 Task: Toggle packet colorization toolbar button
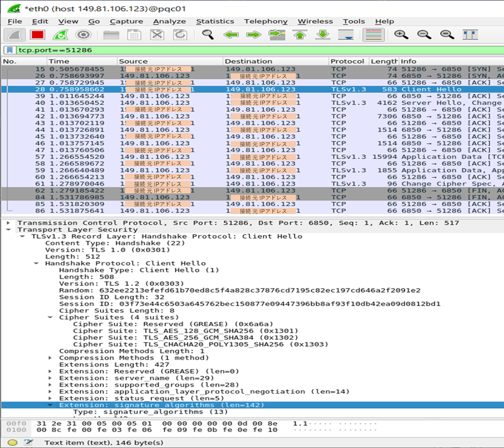[373, 35]
